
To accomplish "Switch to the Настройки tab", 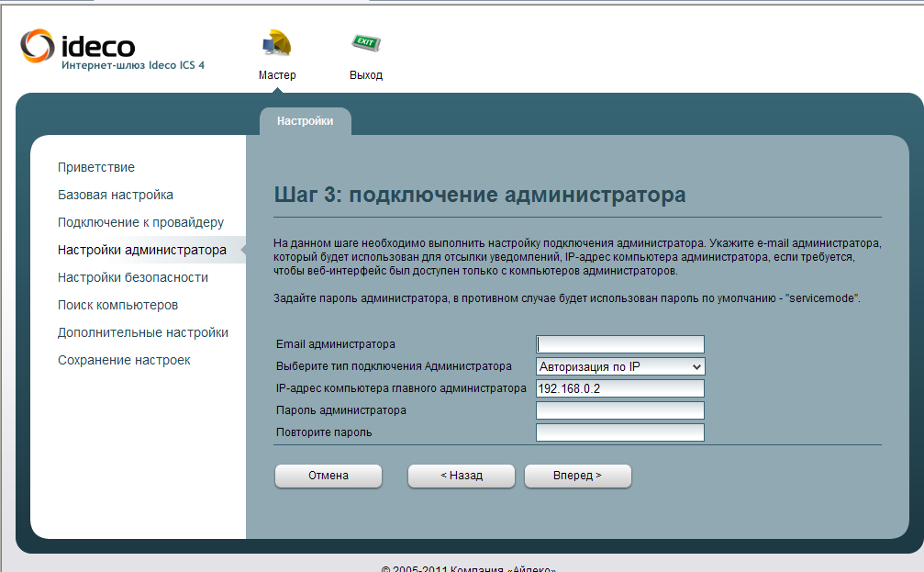I will tap(305, 121).
